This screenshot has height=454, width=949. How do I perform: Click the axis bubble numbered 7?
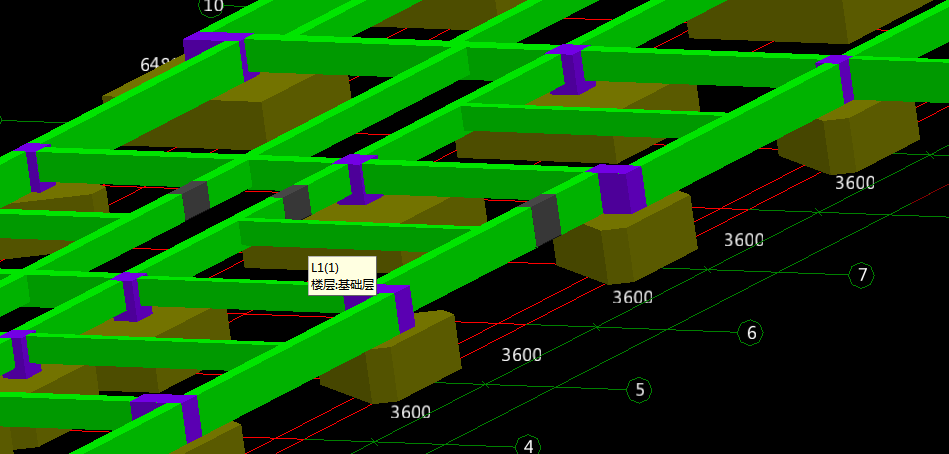point(862,275)
